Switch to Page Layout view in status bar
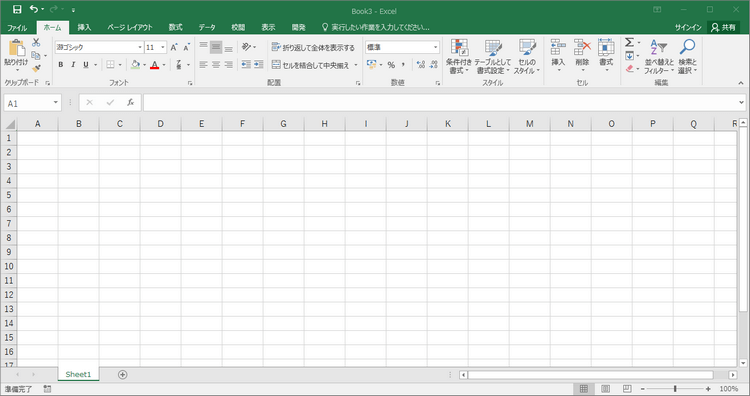The height and width of the screenshot is (396, 750). coord(605,389)
